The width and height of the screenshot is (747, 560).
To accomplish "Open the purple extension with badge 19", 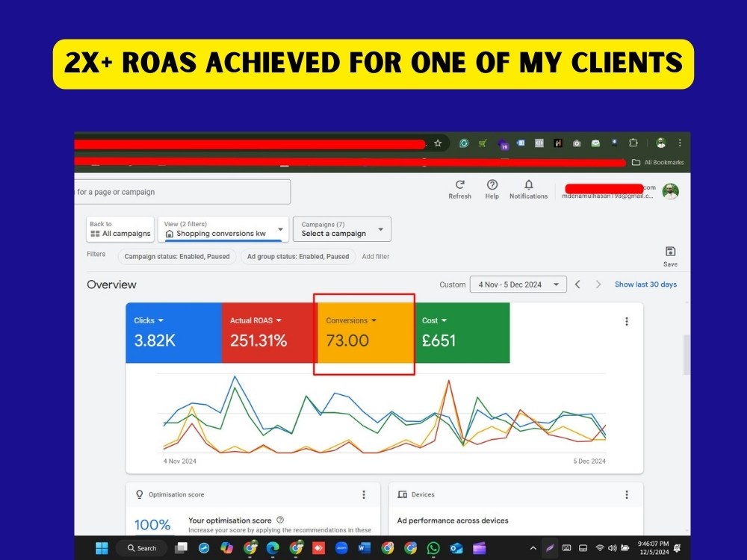I will (x=503, y=144).
